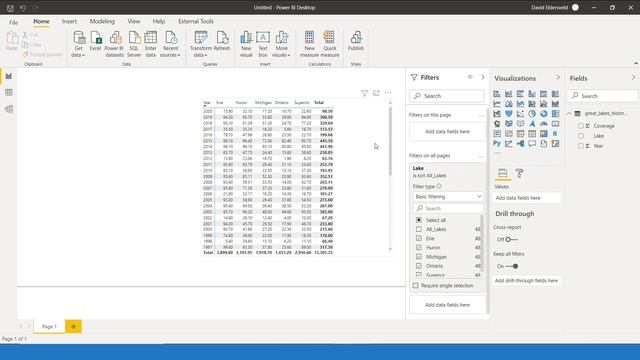This screenshot has height=360, width=640.
Task: Check the Year field checkbox
Action: [581, 146]
